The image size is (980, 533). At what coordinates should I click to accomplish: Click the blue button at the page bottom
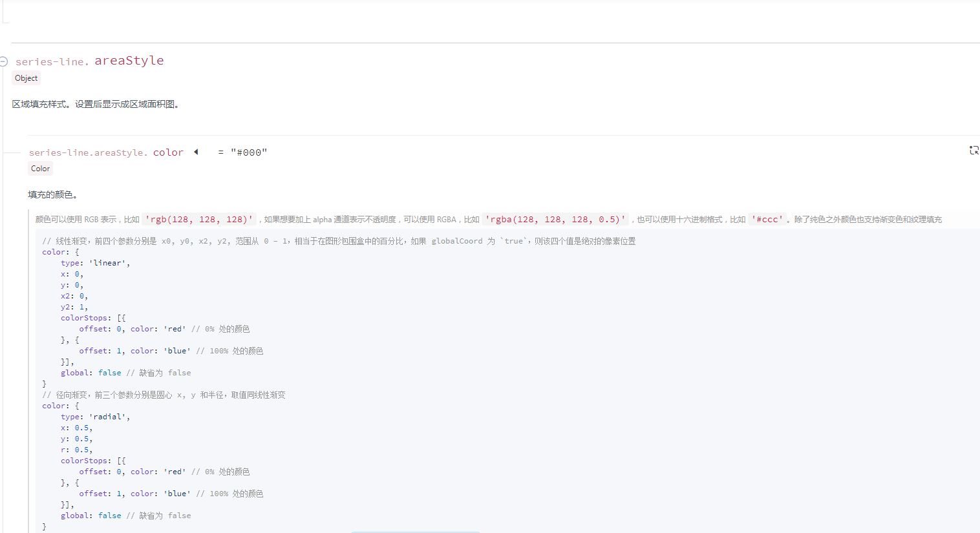click(416, 531)
